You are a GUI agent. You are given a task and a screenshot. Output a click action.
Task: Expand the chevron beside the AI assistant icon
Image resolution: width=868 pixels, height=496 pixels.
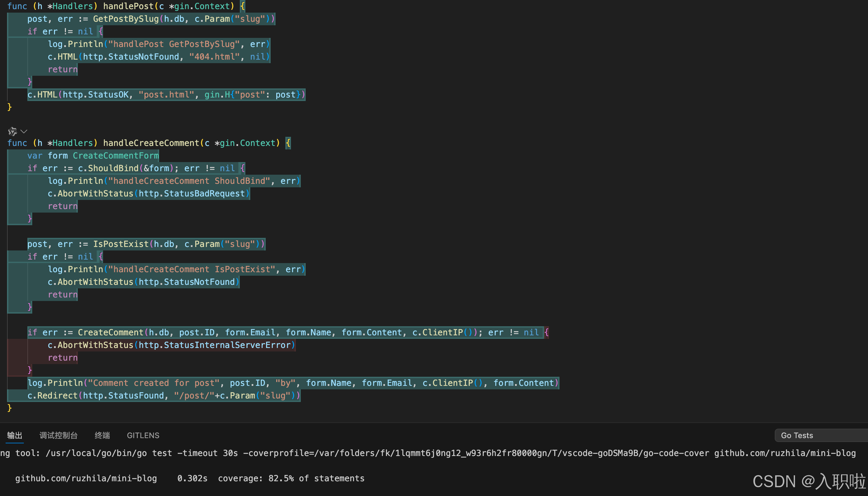point(24,132)
